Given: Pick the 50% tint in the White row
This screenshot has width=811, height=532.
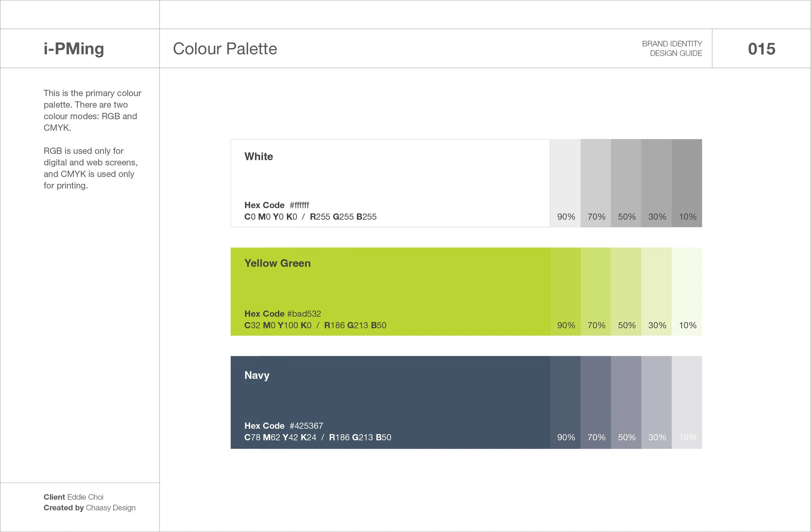Looking at the screenshot, I should click(x=626, y=183).
